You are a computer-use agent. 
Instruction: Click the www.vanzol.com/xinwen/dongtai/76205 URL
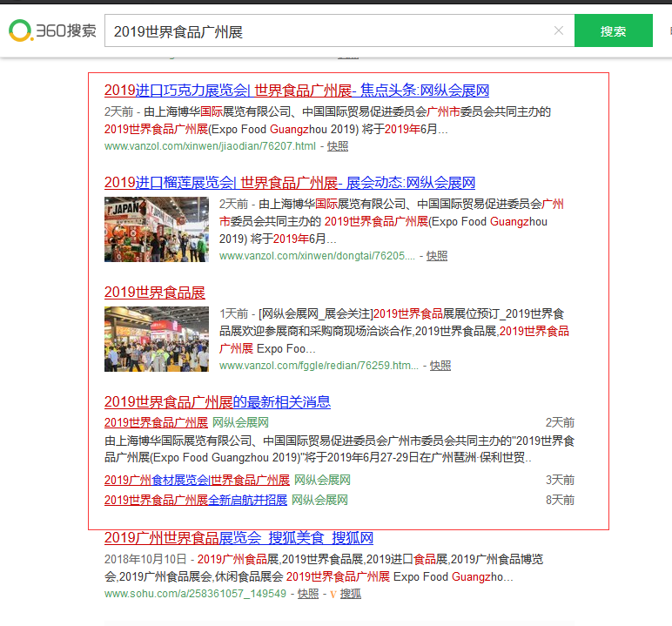317,256
